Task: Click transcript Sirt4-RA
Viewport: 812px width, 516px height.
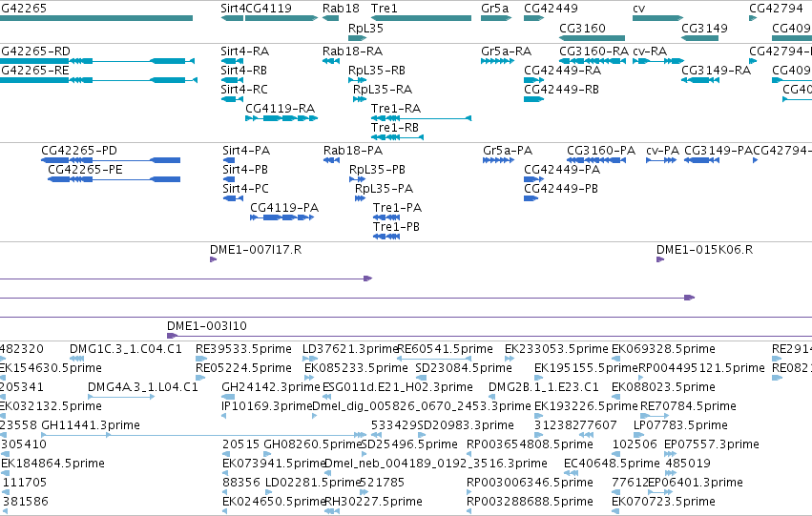Action: (232, 61)
